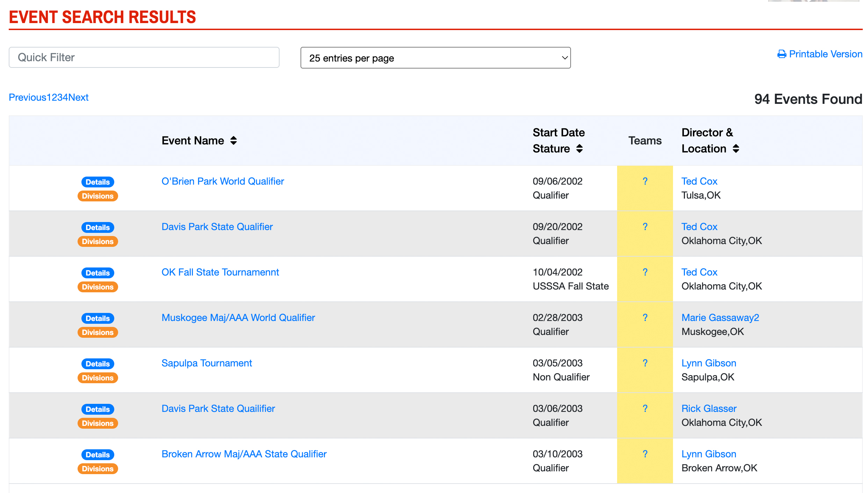868x493 pixels.
Task: Open the 25 entries per page dropdown
Action: click(x=435, y=58)
